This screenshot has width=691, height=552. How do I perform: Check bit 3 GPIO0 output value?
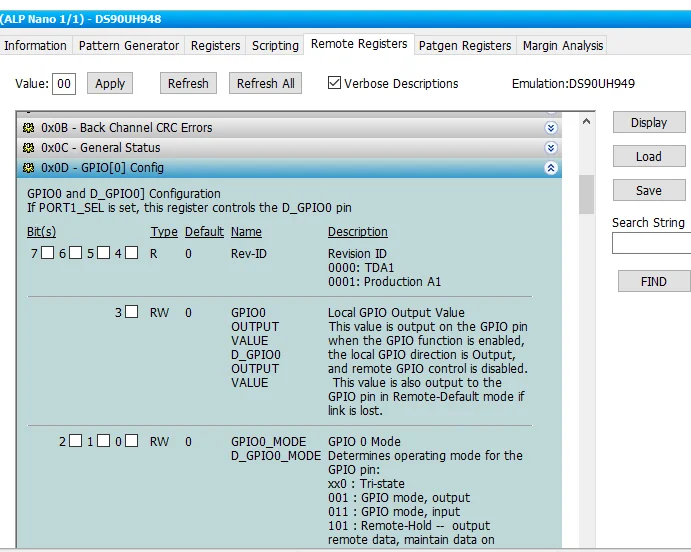[131, 312]
